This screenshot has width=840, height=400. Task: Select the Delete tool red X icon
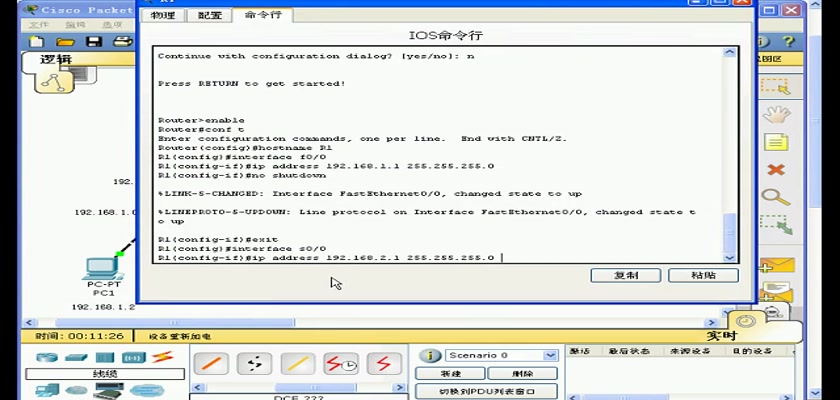click(x=775, y=169)
